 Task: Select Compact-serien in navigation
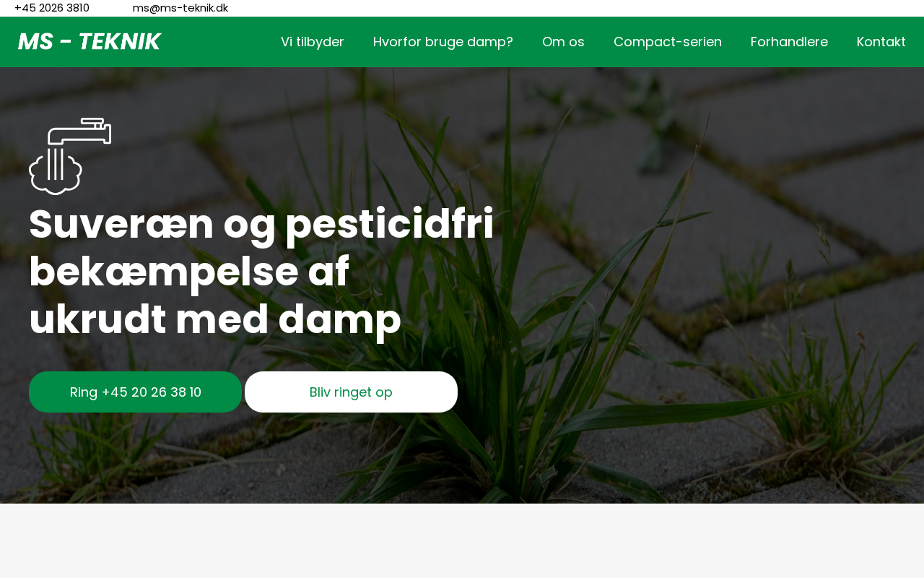[668, 42]
